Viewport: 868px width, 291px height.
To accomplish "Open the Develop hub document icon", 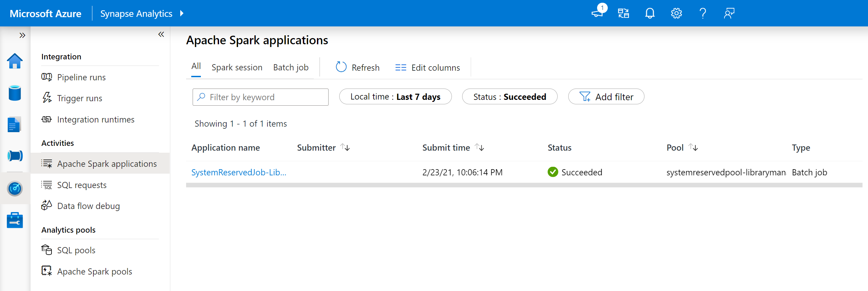I will pyautogui.click(x=14, y=125).
